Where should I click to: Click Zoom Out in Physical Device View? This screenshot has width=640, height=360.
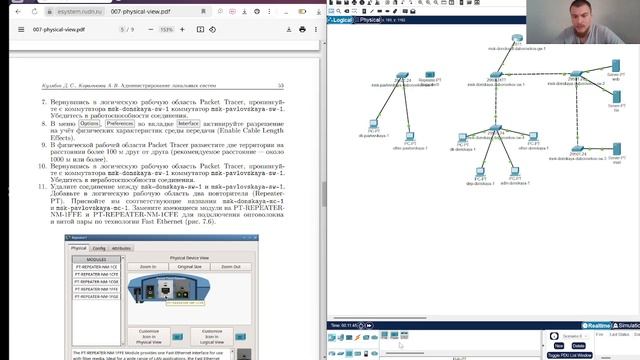click(x=231, y=267)
